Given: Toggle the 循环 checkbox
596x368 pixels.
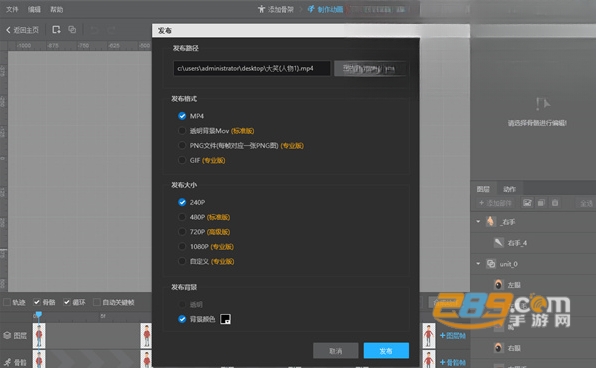Looking at the screenshot, I should [x=67, y=302].
